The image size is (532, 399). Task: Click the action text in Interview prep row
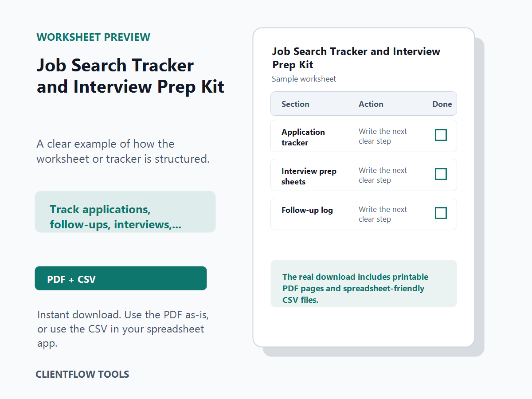click(x=383, y=175)
